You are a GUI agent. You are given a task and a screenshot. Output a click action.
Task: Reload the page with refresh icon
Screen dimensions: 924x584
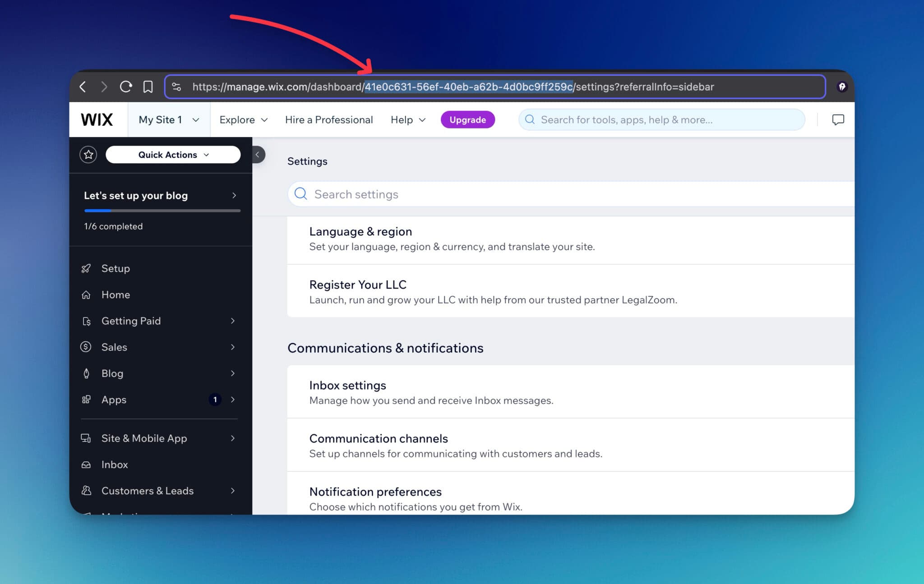click(x=125, y=87)
